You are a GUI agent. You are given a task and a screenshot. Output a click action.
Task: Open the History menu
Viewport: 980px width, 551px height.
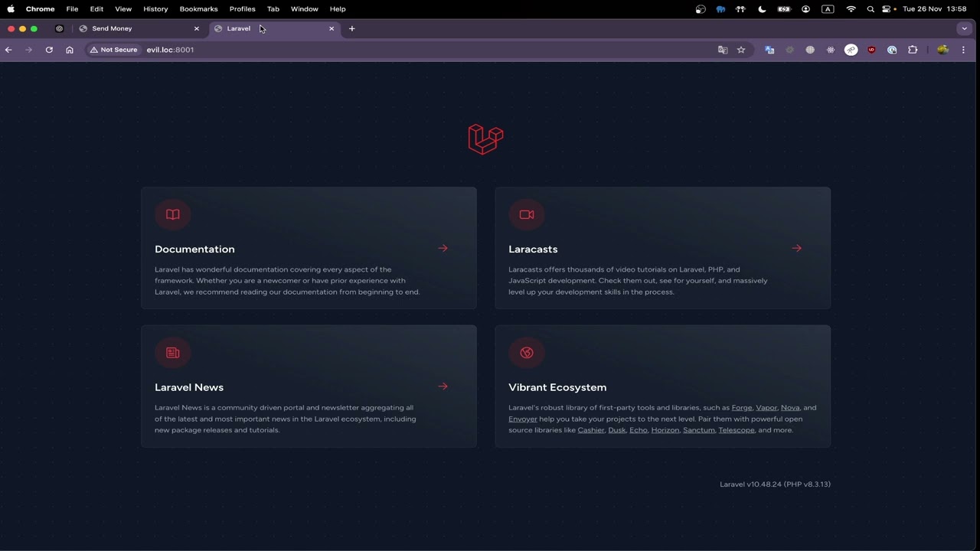pyautogui.click(x=155, y=9)
